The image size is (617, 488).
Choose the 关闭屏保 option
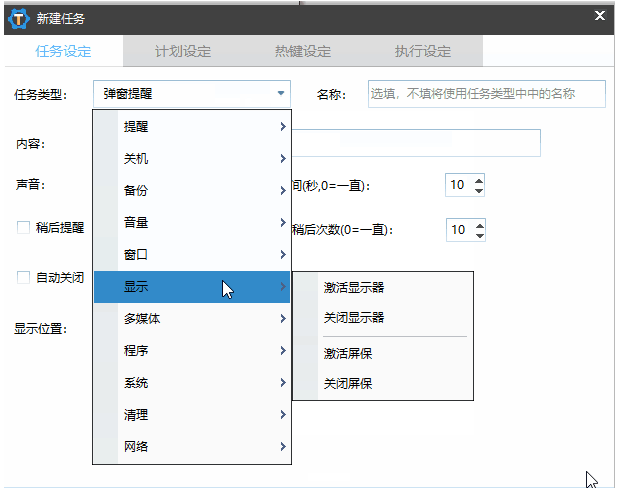[348, 384]
